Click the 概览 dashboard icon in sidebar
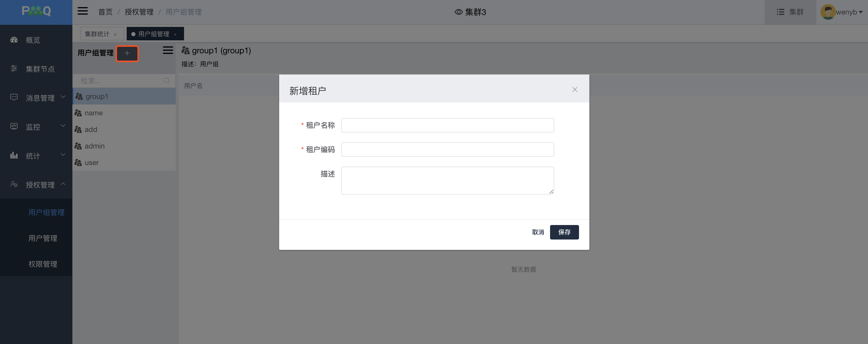 [x=14, y=40]
